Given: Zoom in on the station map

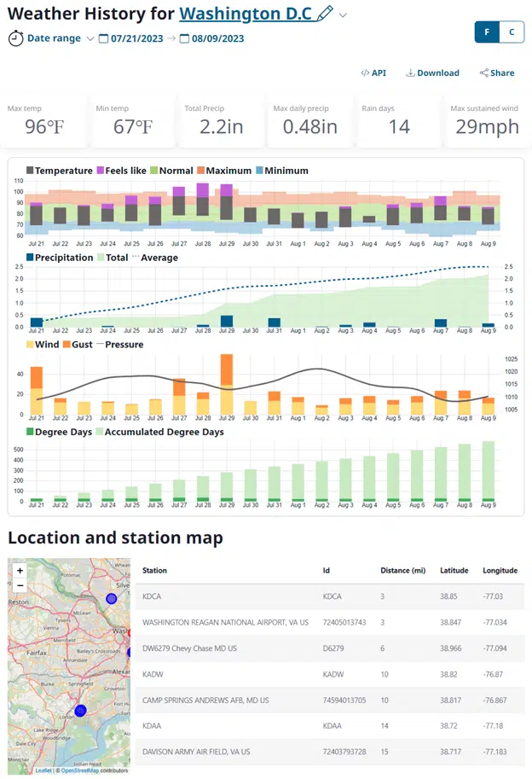Looking at the screenshot, I should (x=20, y=570).
